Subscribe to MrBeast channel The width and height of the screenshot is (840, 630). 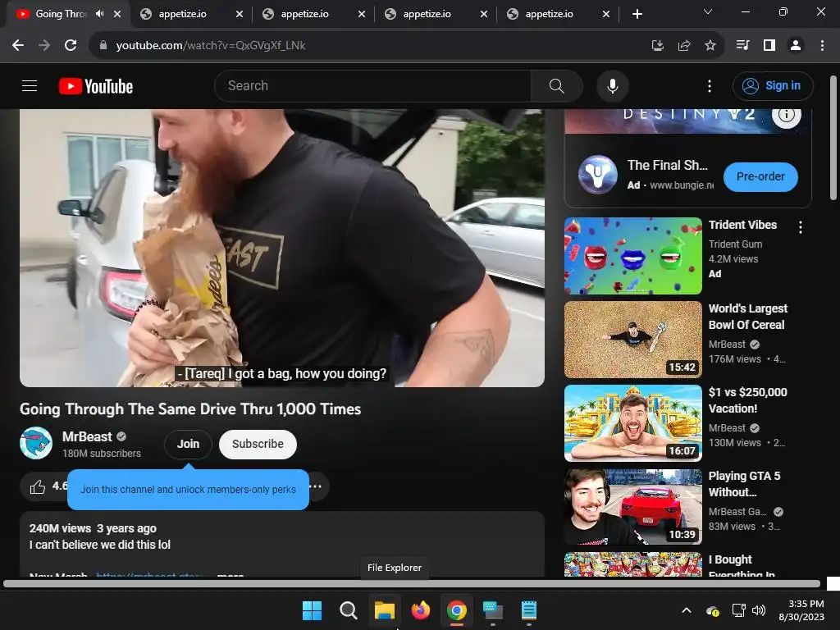(258, 444)
